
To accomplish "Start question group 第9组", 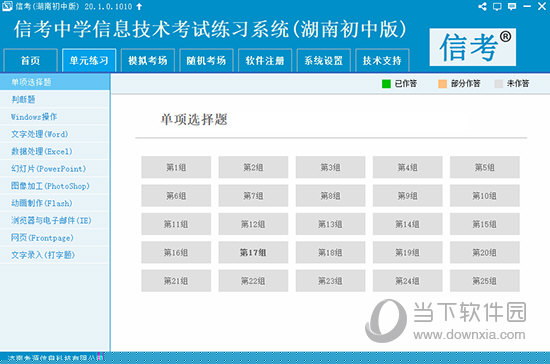I will click(408, 196).
